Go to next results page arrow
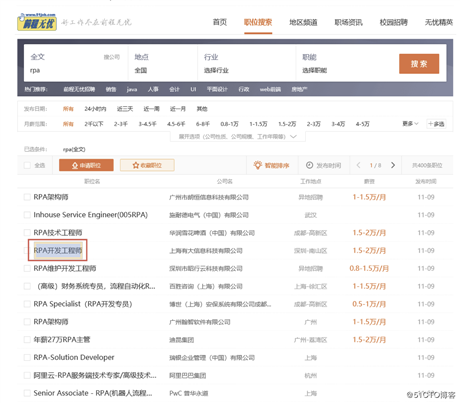Screen dimensions: 460x403 [x=393, y=165]
